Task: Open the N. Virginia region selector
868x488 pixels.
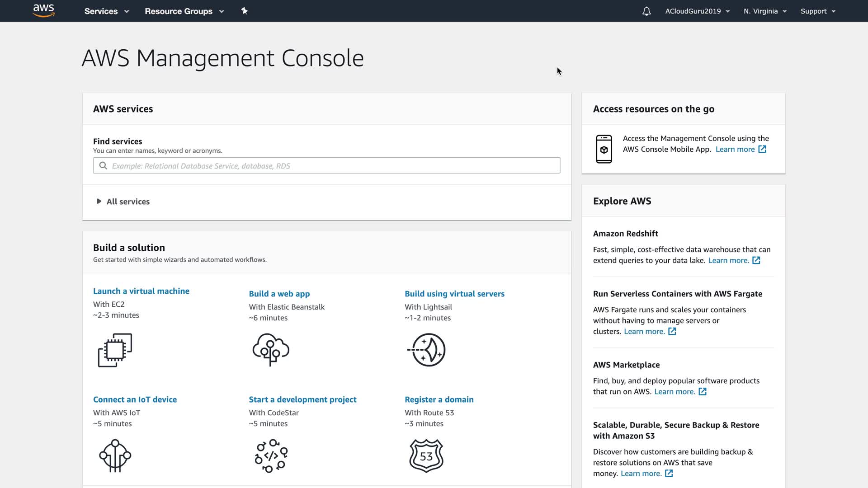Action: [x=765, y=11]
